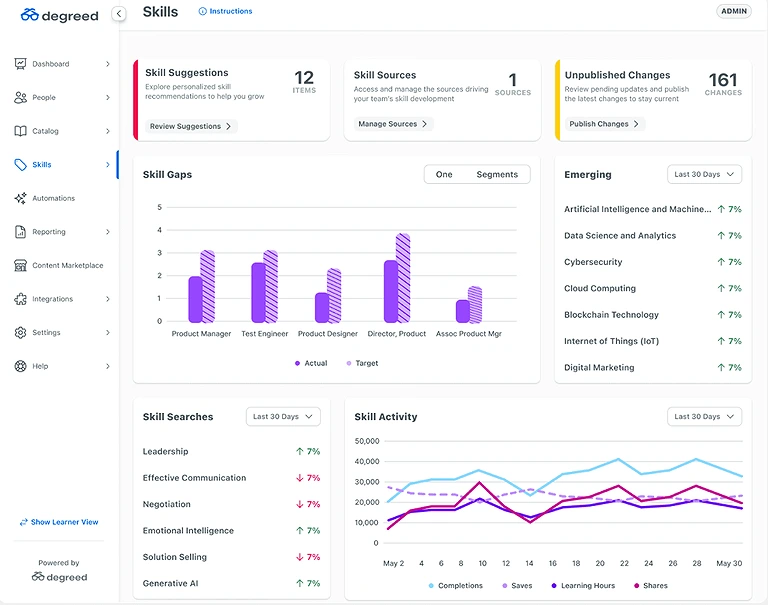Toggle Shares series in activity legend

651,585
